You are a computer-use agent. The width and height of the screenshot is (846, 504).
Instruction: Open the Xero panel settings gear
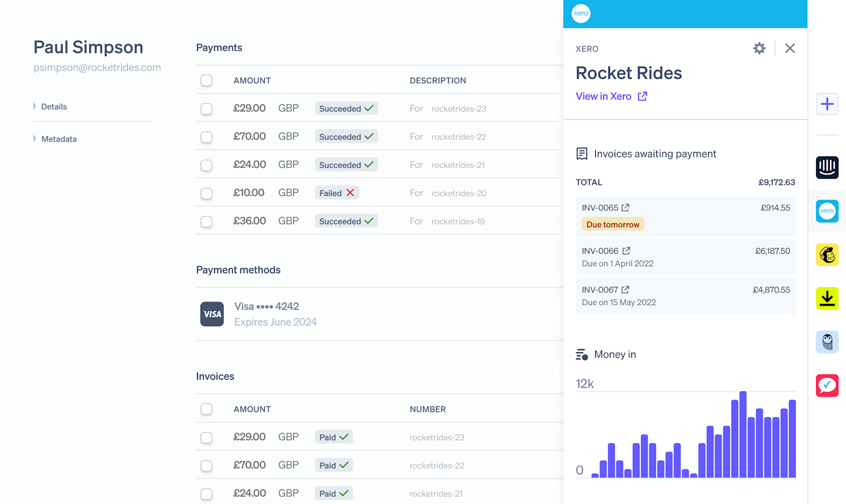pyautogui.click(x=759, y=49)
